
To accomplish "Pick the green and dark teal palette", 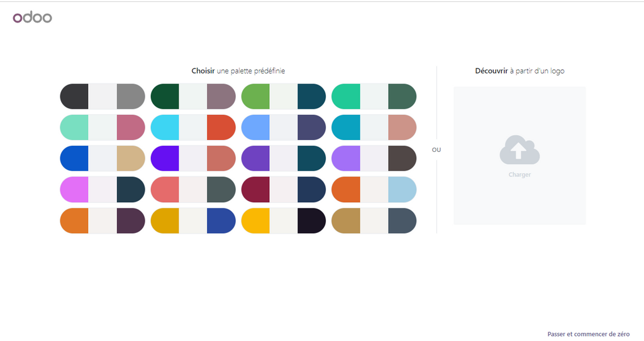I will 284,96.
